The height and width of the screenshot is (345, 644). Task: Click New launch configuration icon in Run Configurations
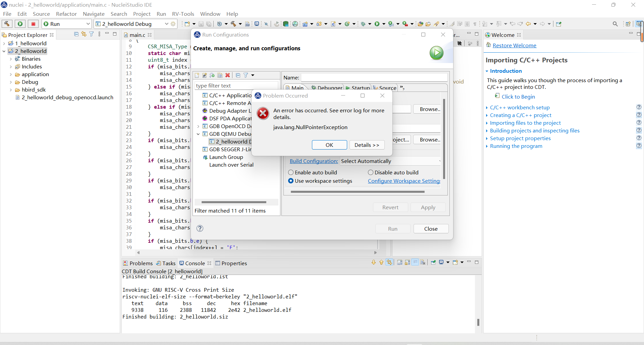point(197,75)
